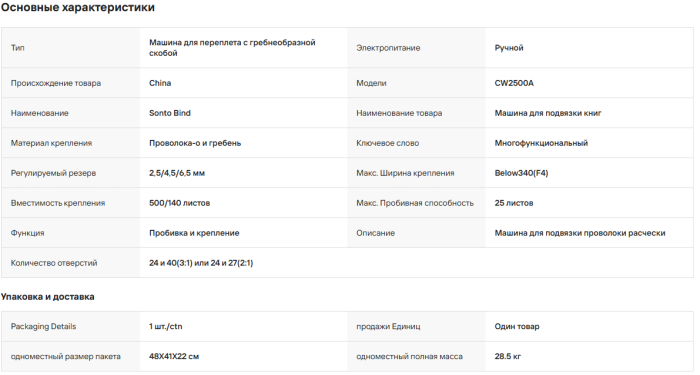Click the origin value China
The height and width of the screenshot is (375, 700).
160,83
